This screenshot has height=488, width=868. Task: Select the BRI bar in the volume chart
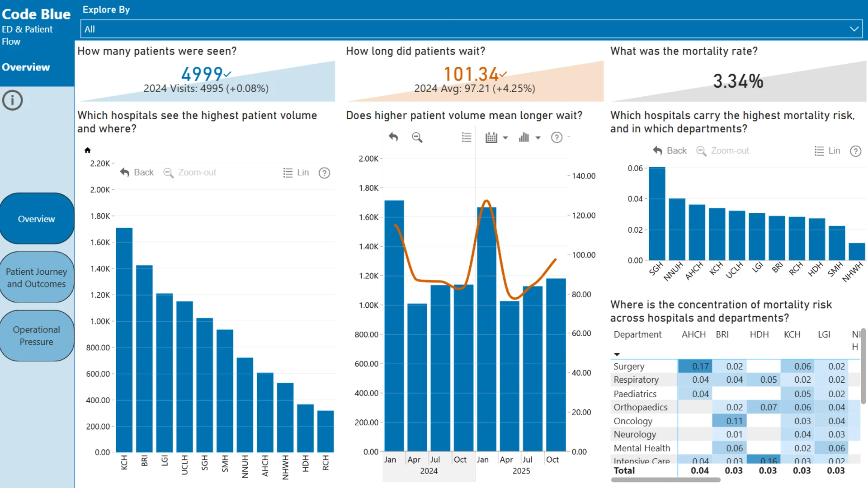point(144,359)
